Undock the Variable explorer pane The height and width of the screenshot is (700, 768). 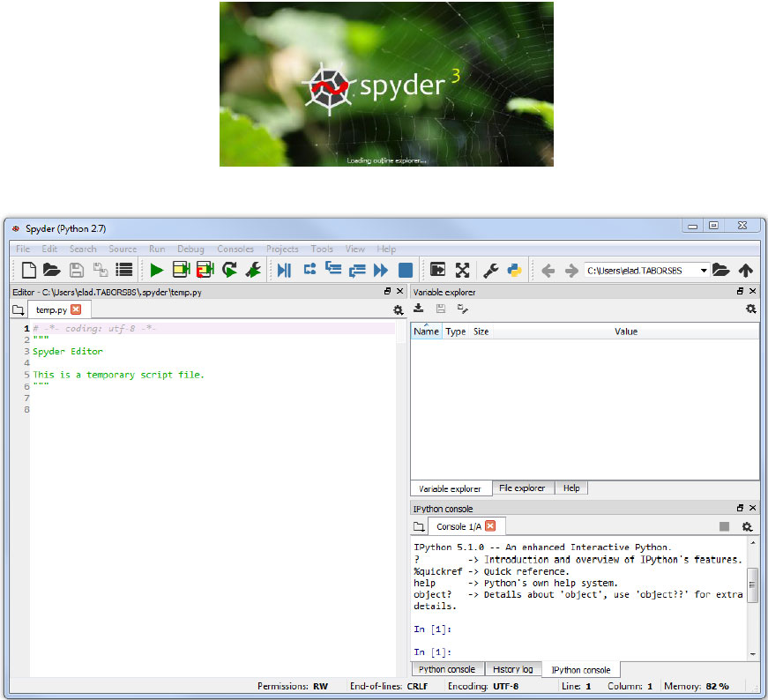tap(740, 291)
